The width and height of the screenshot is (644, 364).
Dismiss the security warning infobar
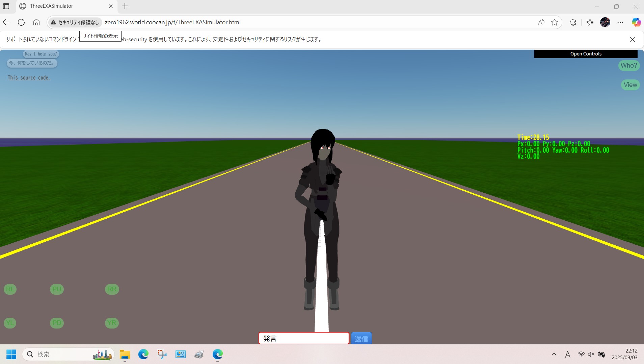tap(633, 40)
